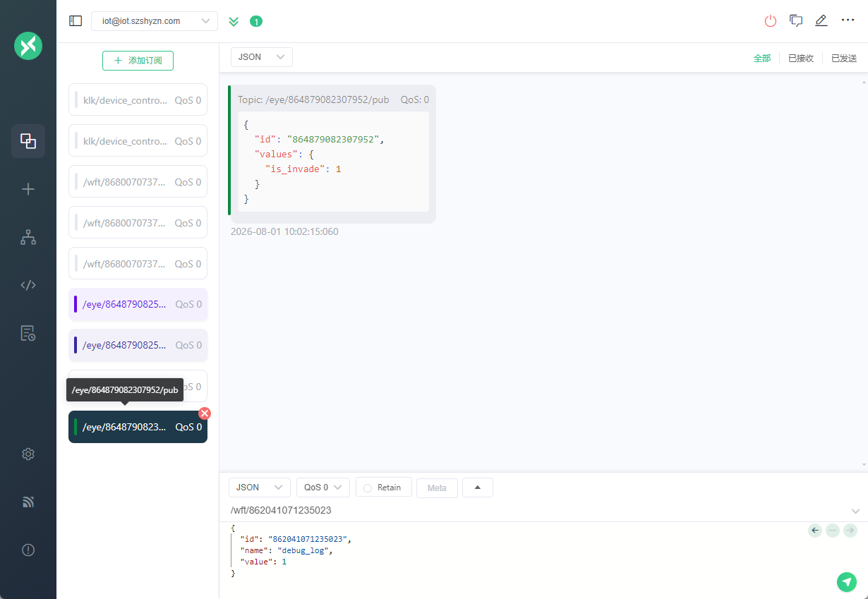Click dark blue color bar of /eye subscription
Viewport: 868px width, 599px height.
(76, 345)
